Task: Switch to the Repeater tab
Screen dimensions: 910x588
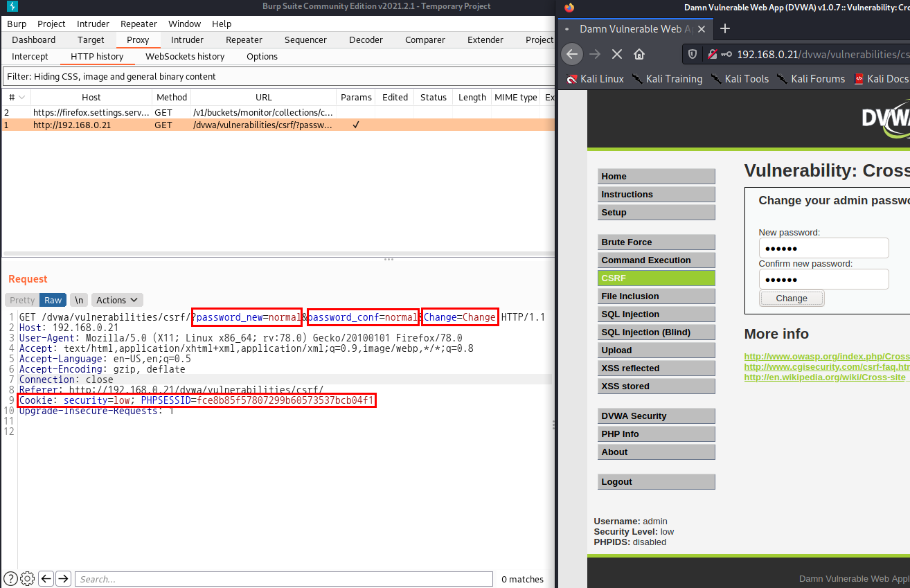Action: click(x=244, y=39)
